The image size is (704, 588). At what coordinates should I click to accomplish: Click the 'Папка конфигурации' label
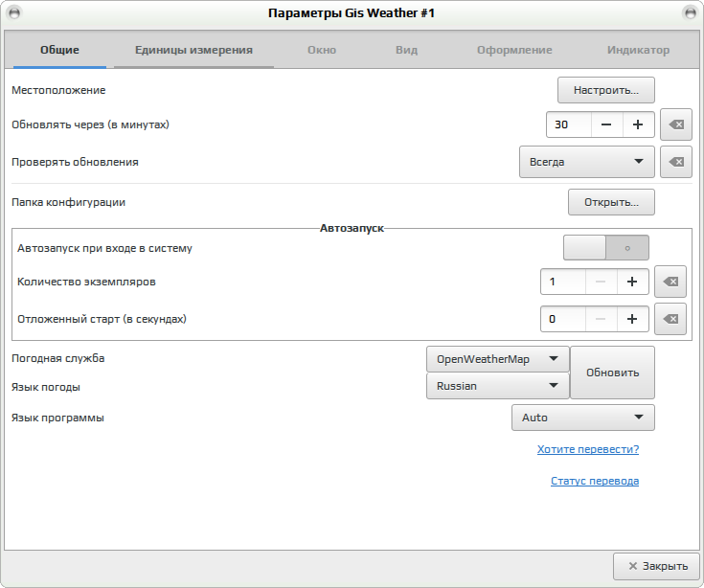pyautogui.click(x=68, y=202)
